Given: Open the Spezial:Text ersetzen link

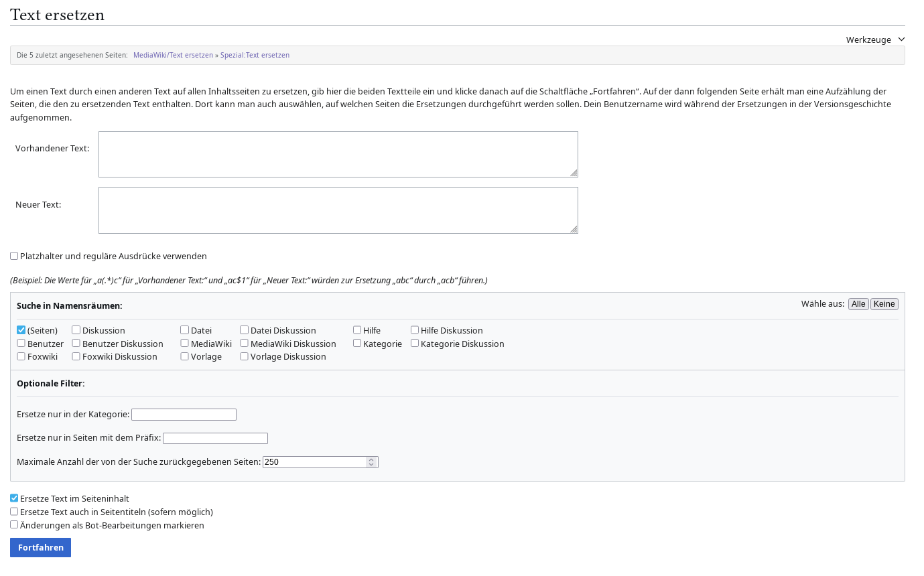Looking at the screenshot, I should pyautogui.click(x=255, y=55).
